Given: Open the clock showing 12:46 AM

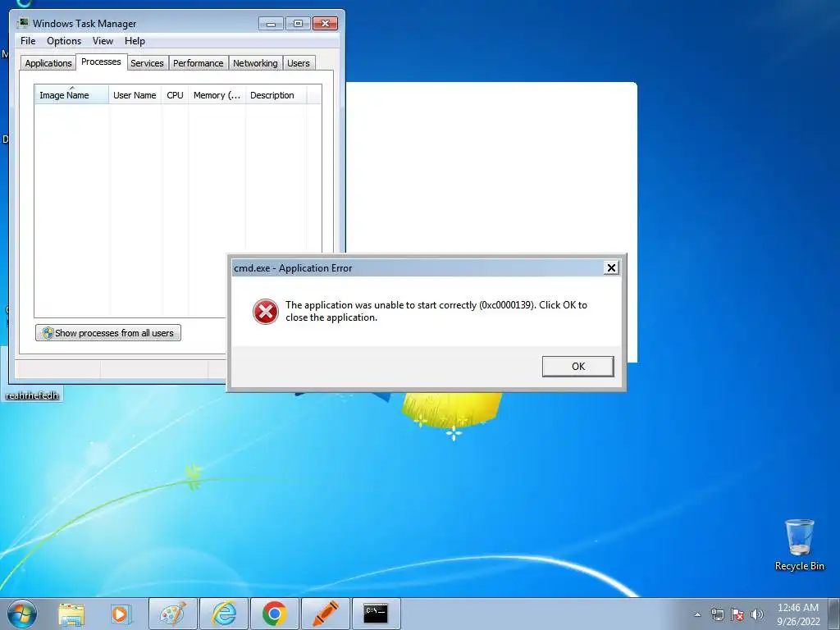Looking at the screenshot, I should click(797, 614).
